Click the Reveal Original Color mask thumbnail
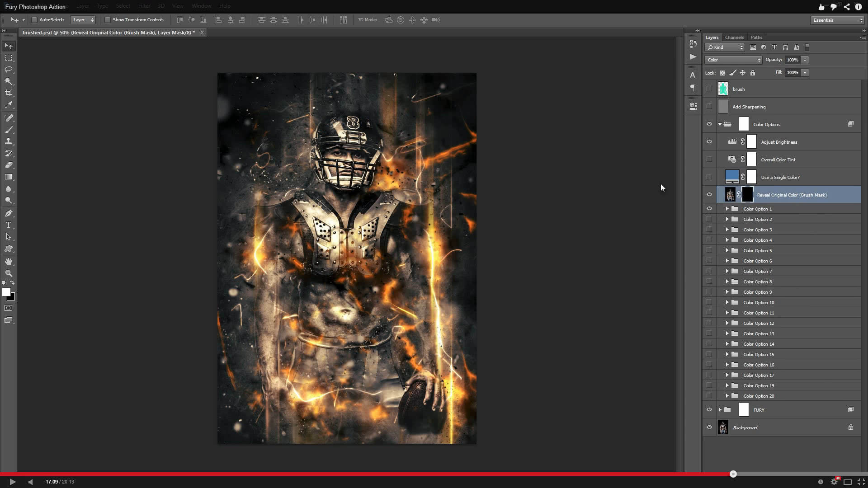Screen dimensions: 868x488 click(x=748, y=195)
